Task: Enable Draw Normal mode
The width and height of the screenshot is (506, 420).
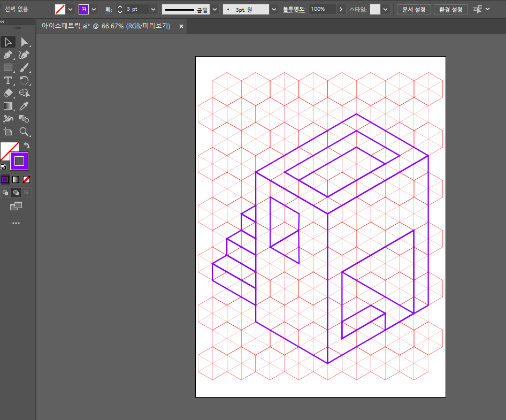Action: 5,193
